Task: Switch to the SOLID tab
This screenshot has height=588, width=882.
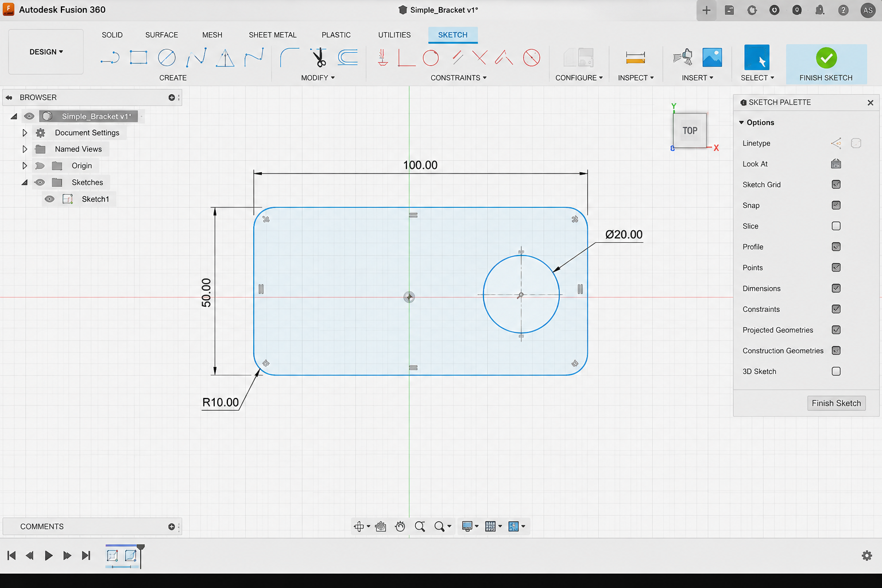Action: click(112, 35)
